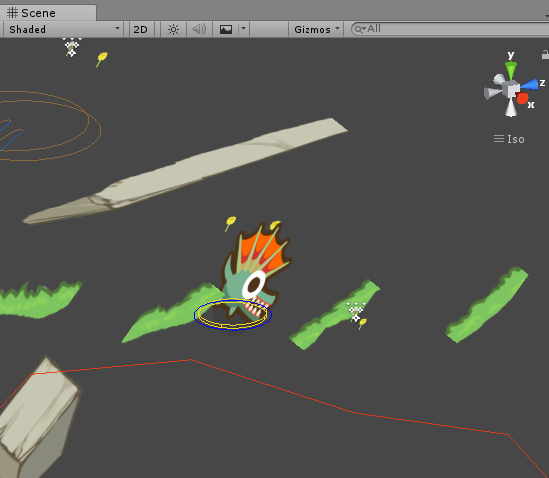This screenshot has width=549, height=478.
Task: Toggle scene lighting sun icon
Action: 173,29
